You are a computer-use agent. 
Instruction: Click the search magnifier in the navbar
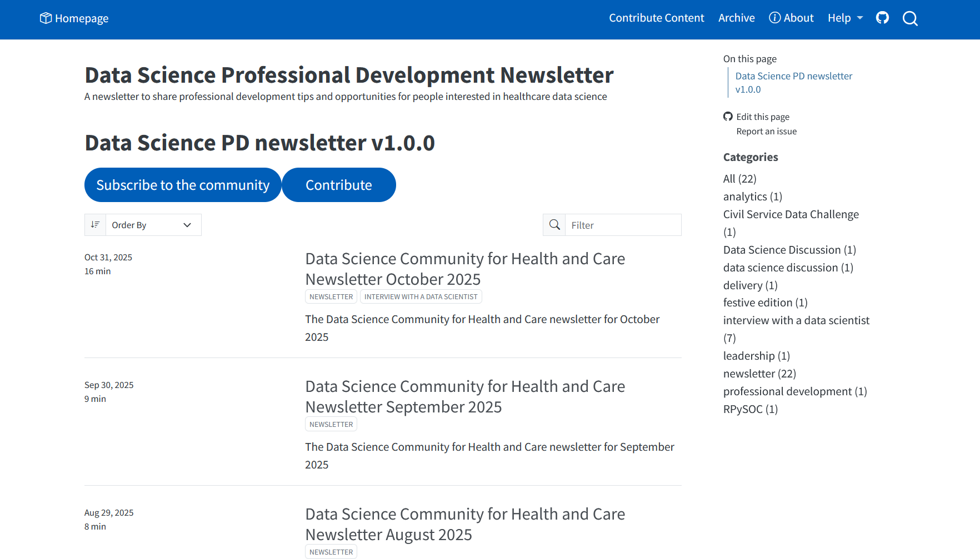pyautogui.click(x=910, y=18)
